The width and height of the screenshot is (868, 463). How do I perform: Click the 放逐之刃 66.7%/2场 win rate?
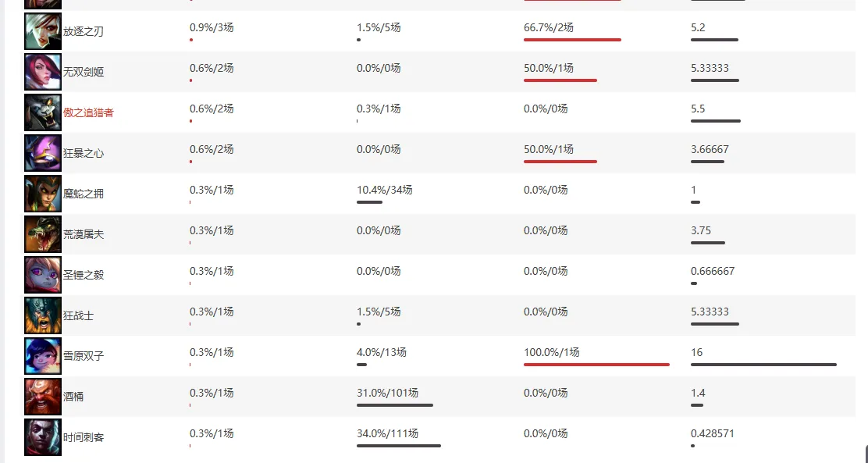click(x=549, y=27)
